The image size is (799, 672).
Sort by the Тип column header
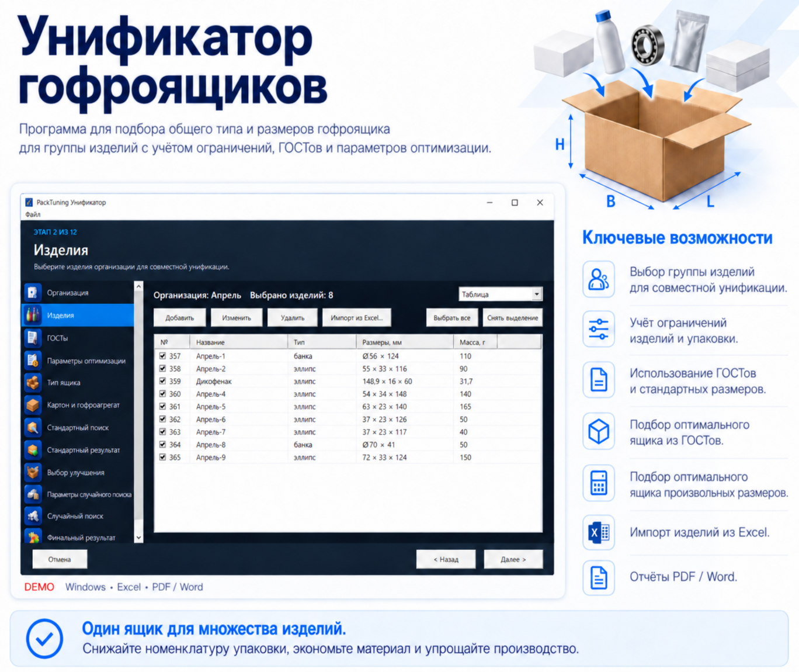click(x=322, y=342)
